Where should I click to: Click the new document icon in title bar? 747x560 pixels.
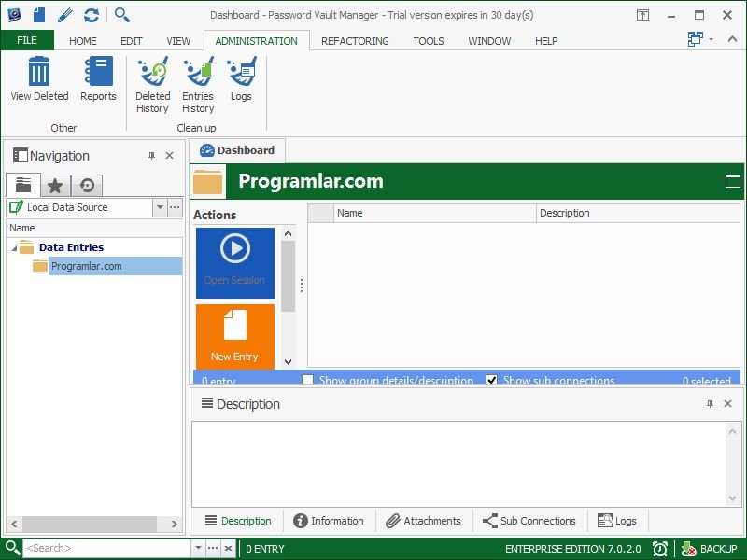click(39, 15)
